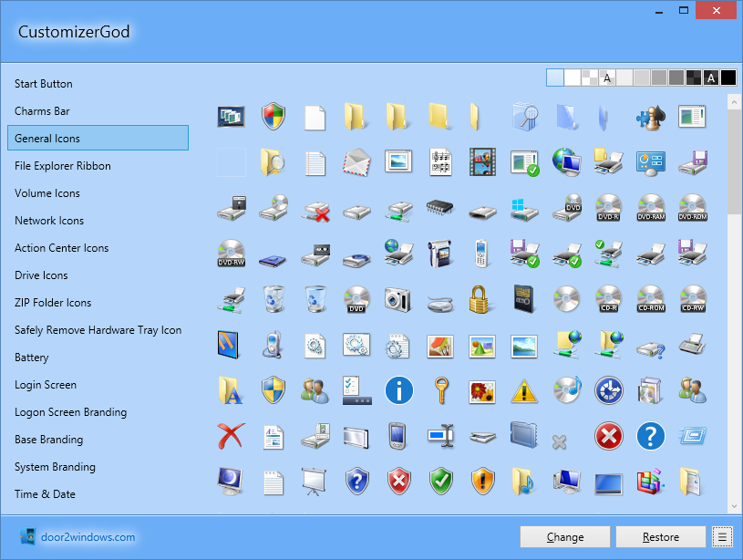743x560 pixels.
Task: Select the golden key icon
Action: point(441,390)
